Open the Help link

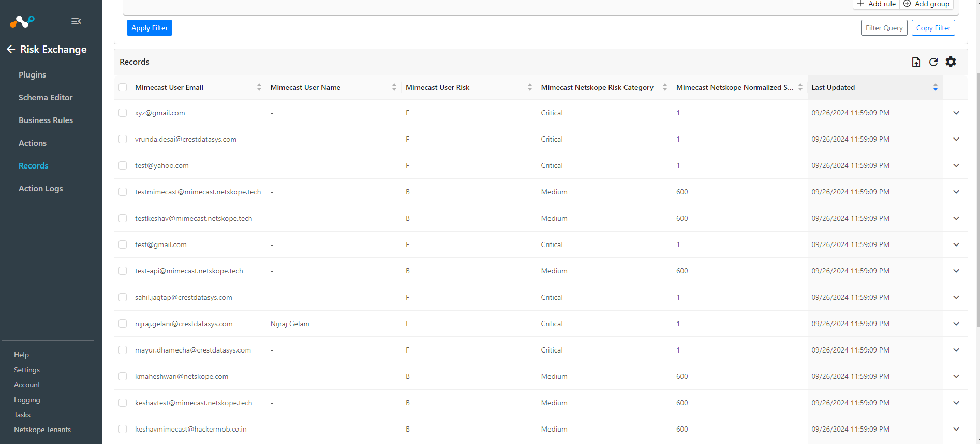(21, 355)
